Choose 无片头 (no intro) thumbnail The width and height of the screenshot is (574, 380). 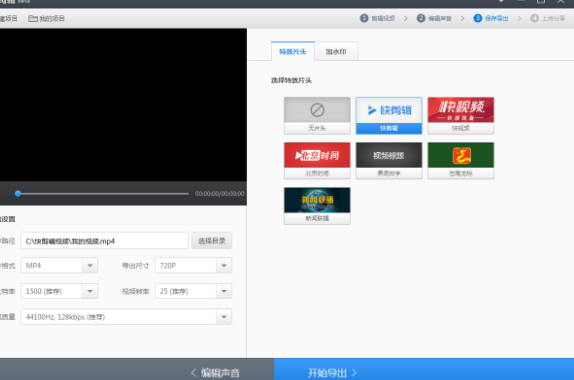(x=317, y=115)
